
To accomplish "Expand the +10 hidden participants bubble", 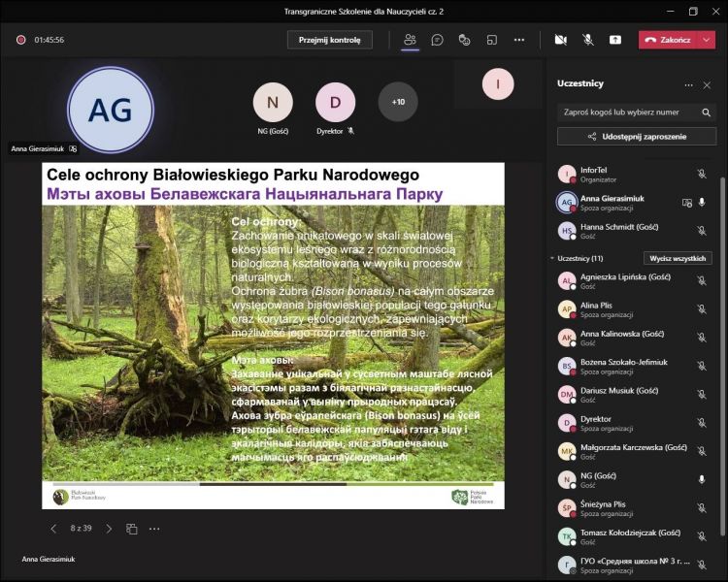I will coord(398,101).
